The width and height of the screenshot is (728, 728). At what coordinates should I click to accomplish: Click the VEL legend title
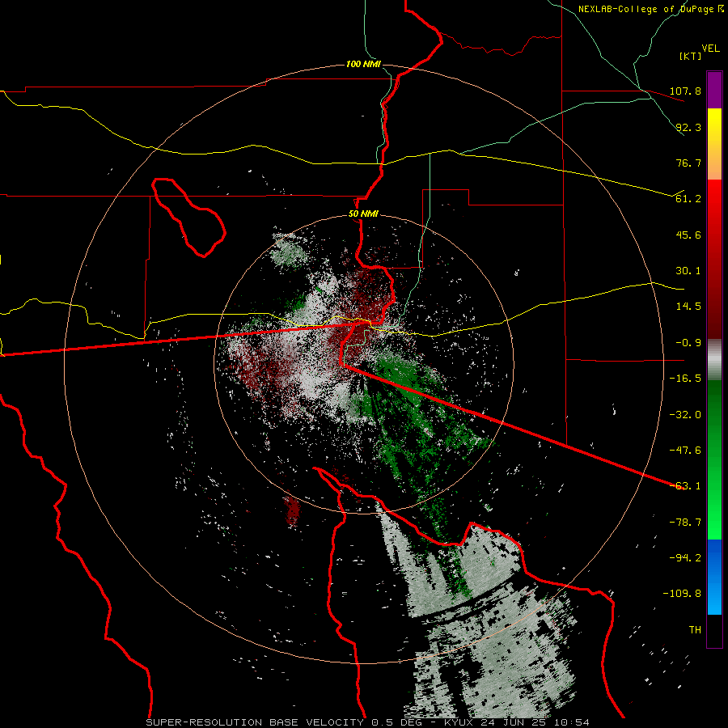pyautogui.click(x=710, y=49)
